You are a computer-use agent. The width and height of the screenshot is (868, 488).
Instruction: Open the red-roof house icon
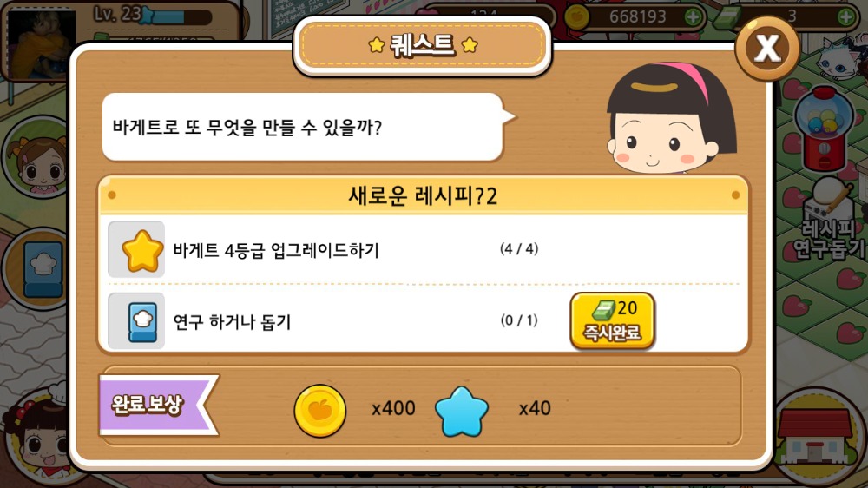click(x=814, y=436)
